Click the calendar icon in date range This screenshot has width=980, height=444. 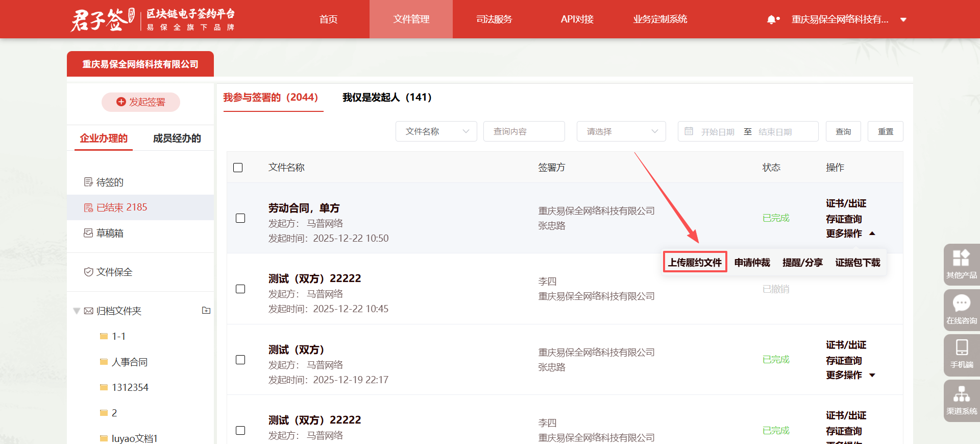click(x=689, y=131)
